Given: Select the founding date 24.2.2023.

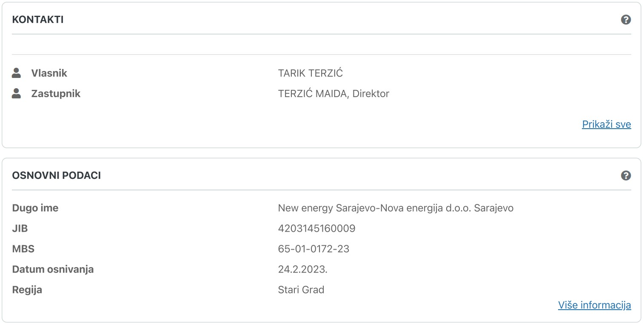Looking at the screenshot, I should (303, 270).
